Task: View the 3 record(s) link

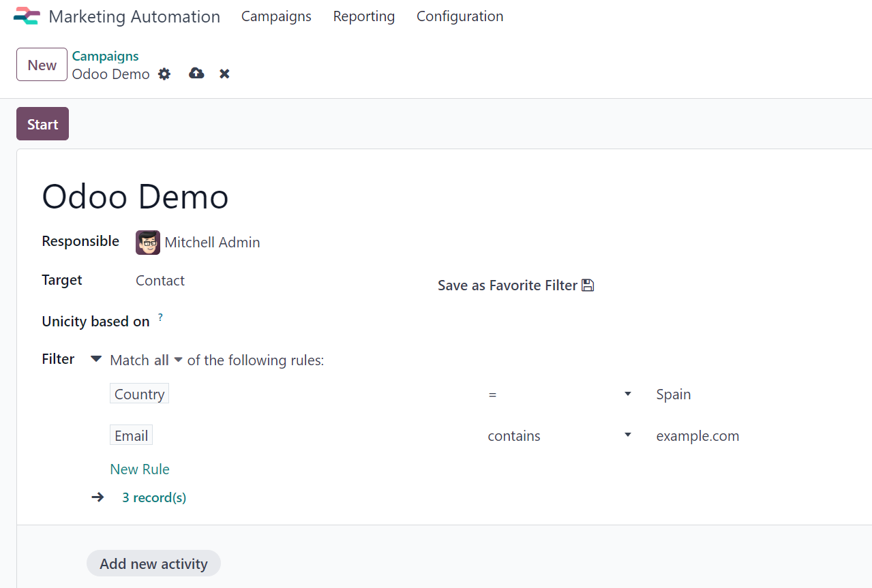Action: point(154,497)
